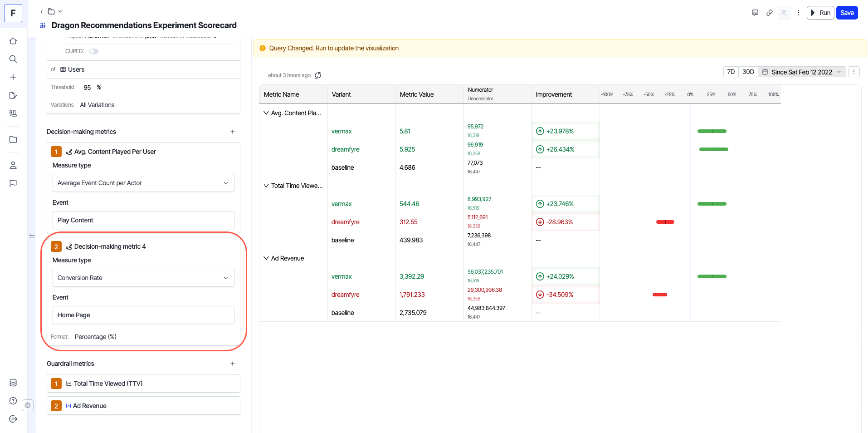
Task: Click the Run button
Action: click(820, 13)
